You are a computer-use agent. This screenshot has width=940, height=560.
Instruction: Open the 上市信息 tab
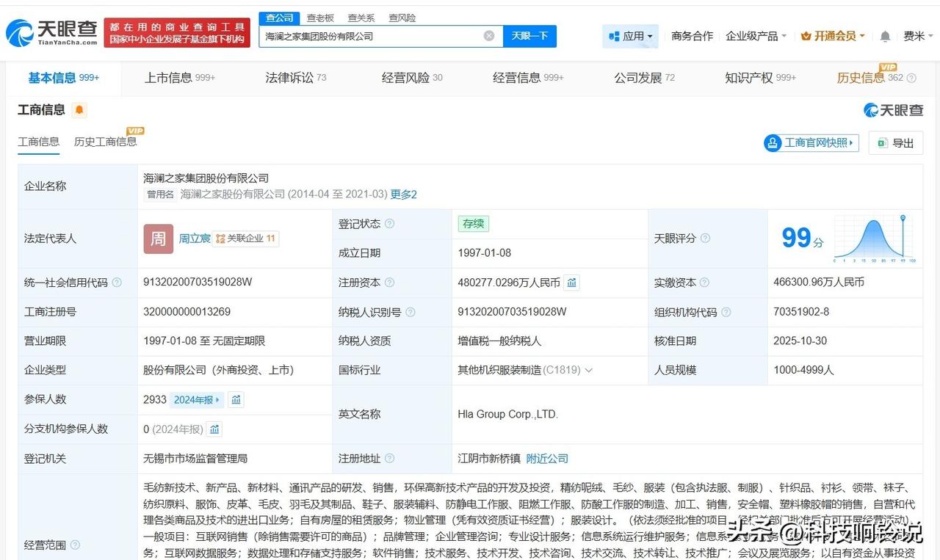coord(180,78)
